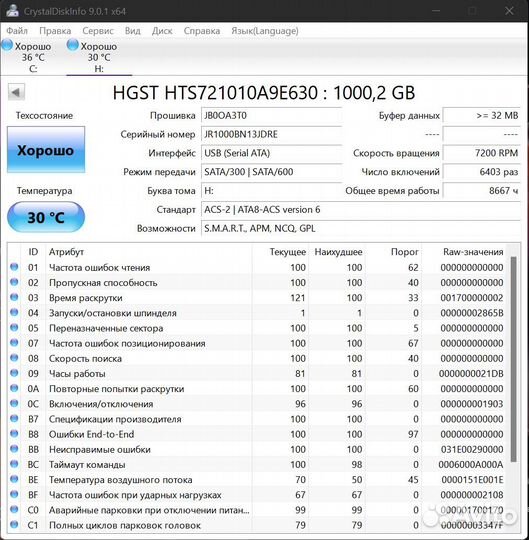Open the Сервис menu
Image resolution: width=529 pixels, height=540 pixels.
coord(98,31)
